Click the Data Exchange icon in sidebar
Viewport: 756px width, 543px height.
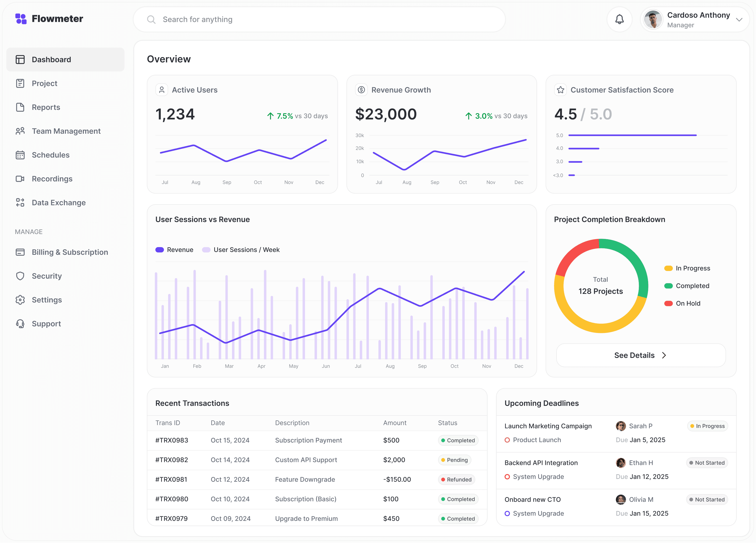(x=20, y=202)
